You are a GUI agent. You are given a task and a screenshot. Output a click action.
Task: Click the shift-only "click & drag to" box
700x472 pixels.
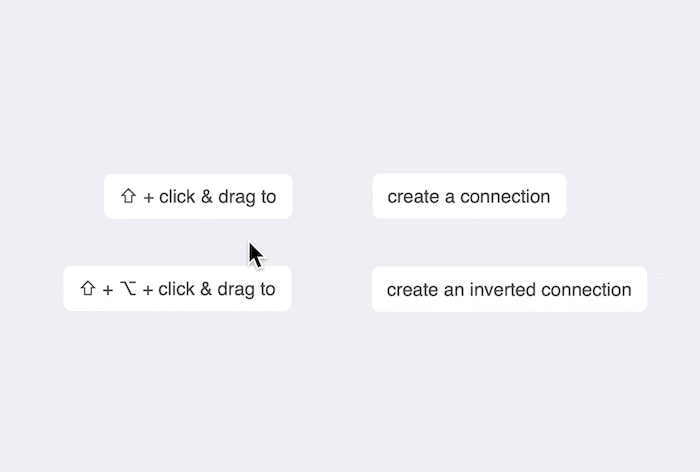click(x=198, y=196)
